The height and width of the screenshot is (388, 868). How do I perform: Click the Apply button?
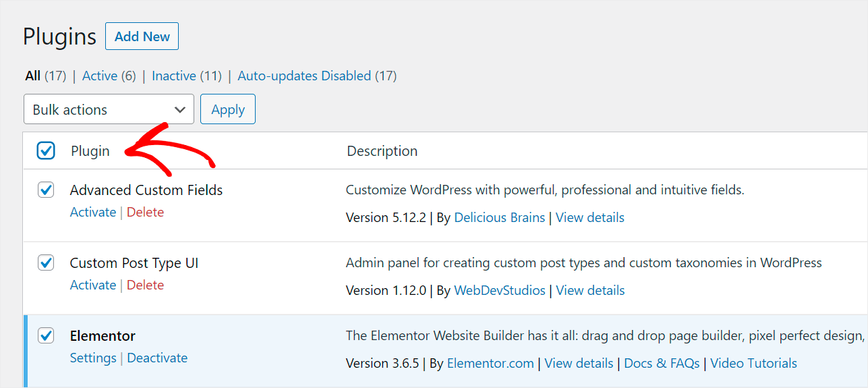228,109
